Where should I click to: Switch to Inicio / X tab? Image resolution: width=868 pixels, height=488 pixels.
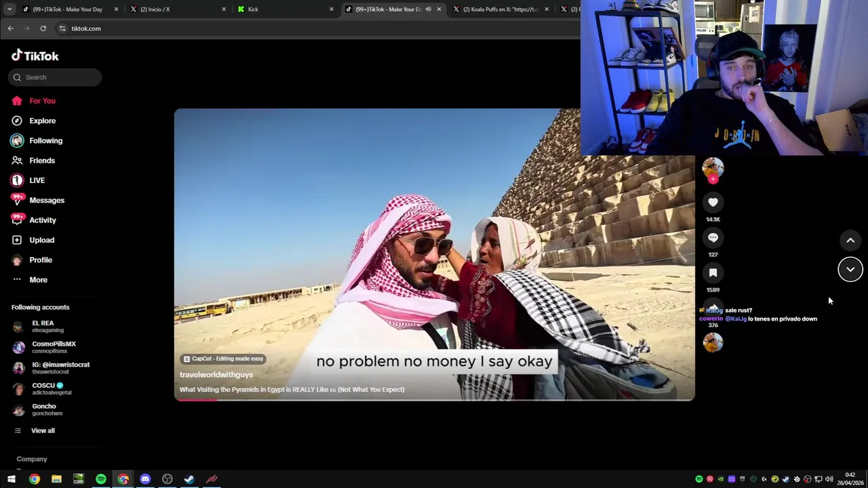178,9
